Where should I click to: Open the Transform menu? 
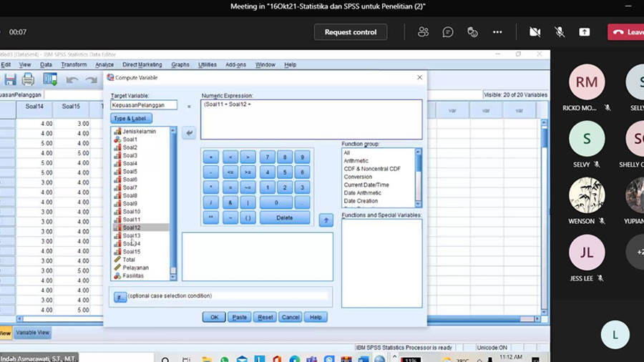pos(74,65)
